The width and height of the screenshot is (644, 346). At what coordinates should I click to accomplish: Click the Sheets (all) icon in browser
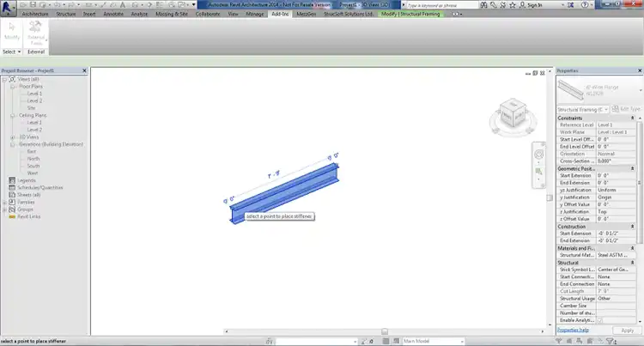[x=12, y=195]
